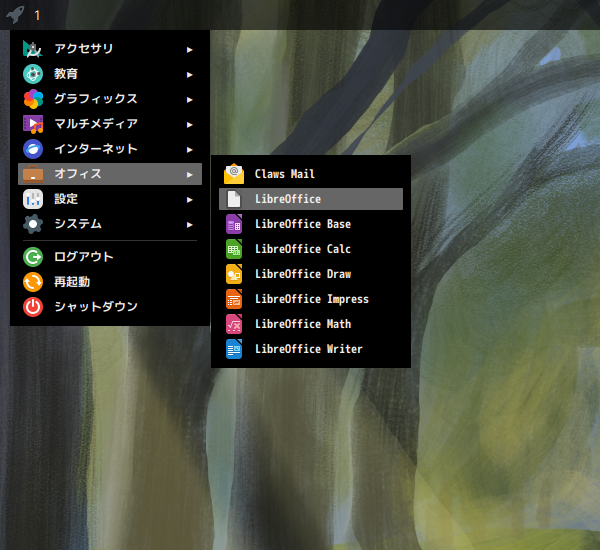The width and height of the screenshot is (600, 550).
Task: Click the blank document LibreOffice icon
Action: (x=234, y=199)
